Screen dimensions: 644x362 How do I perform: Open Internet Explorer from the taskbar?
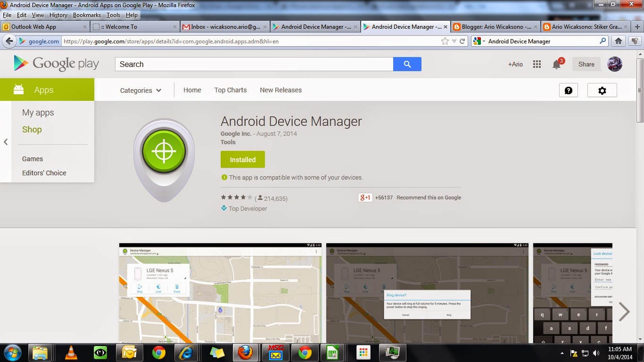point(186,353)
